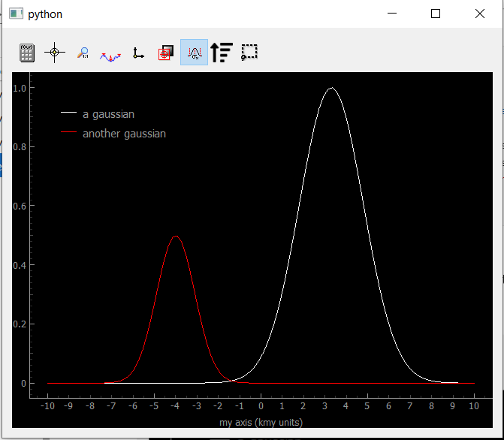The image size is (504, 440).
Task: Click the red line sample in legend
Action: tap(68, 132)
